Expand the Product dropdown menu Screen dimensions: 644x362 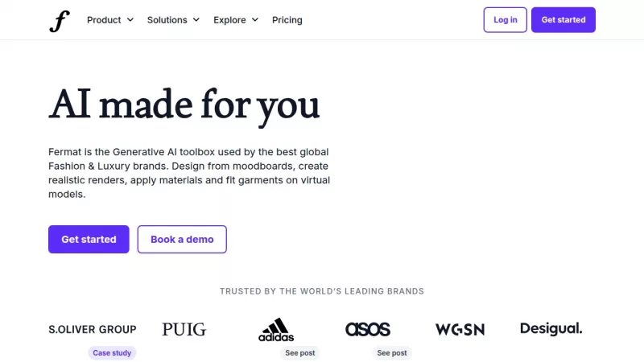click(x=110, y=20)
